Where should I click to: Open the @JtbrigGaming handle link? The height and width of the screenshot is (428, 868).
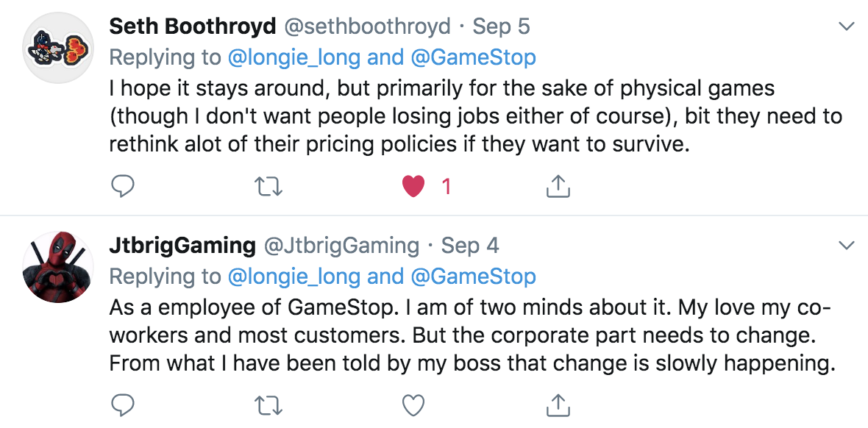tap(341, 245)
